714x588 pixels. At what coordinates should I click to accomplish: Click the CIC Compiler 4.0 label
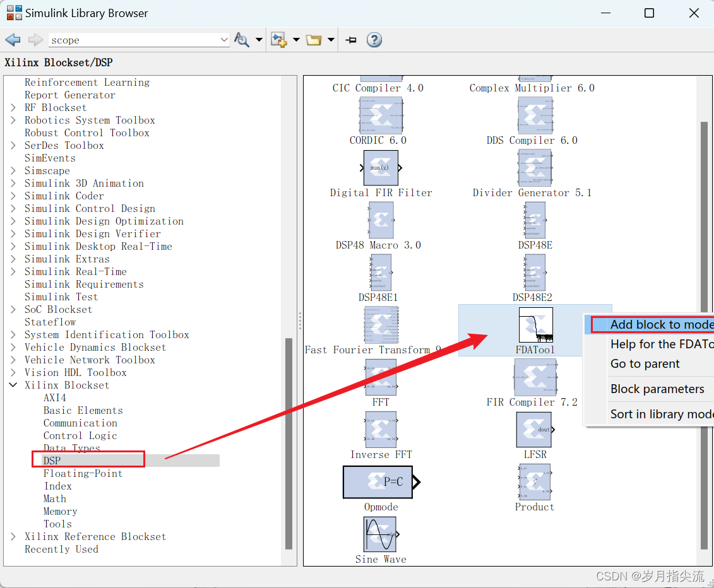click(x=378, y=88)
